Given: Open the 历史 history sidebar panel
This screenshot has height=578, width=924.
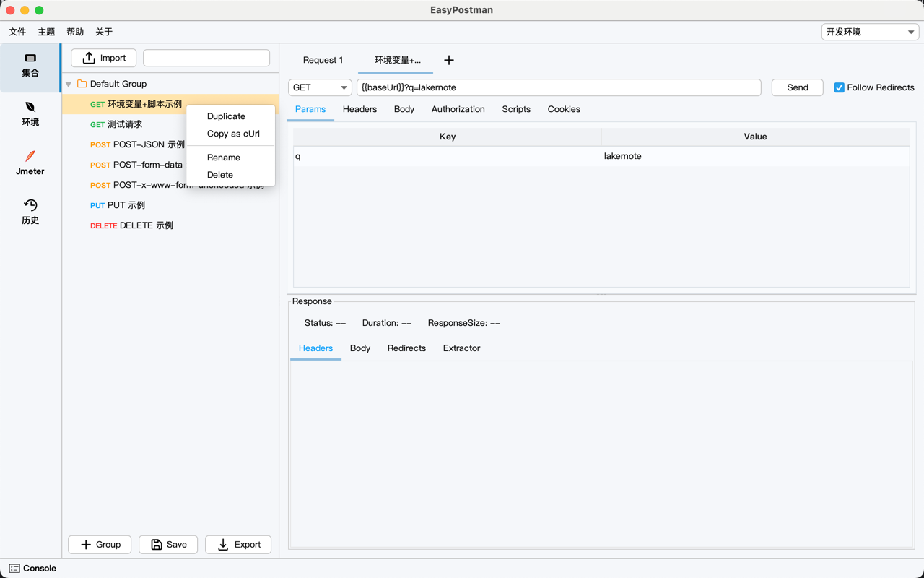Looking at the screenshot, I should [30, 212].
